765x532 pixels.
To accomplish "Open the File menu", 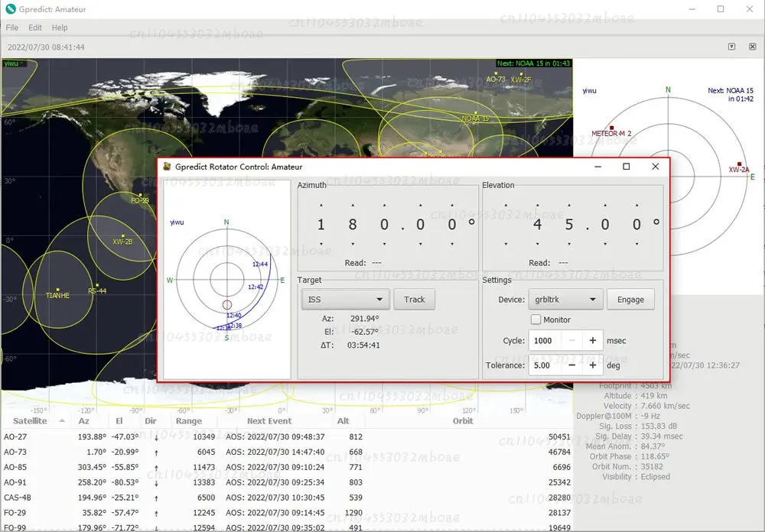I will point(12,28).
